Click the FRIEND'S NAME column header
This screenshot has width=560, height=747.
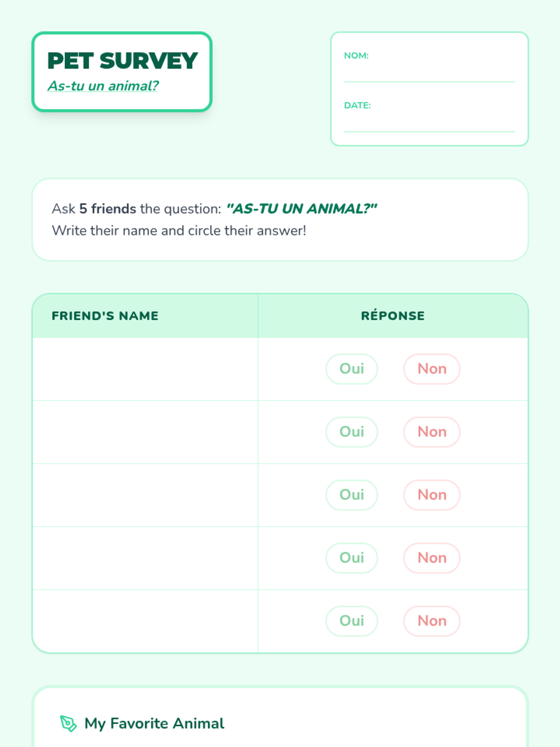[x=105, y=316]
